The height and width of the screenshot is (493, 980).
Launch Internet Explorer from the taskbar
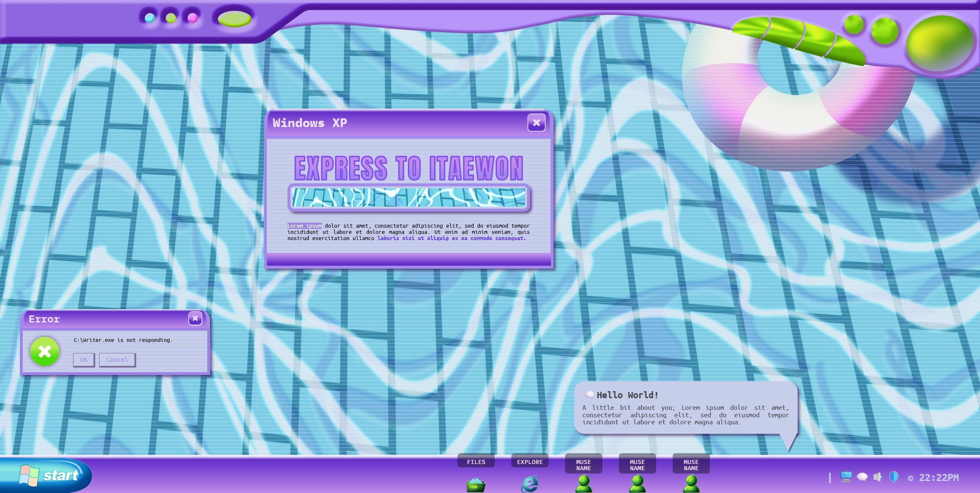click(530, 484)
